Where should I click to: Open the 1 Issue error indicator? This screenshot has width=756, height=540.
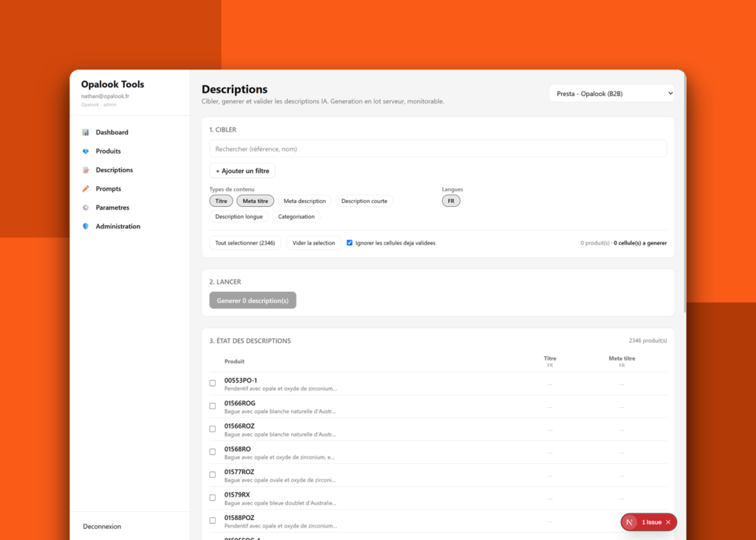651,522
